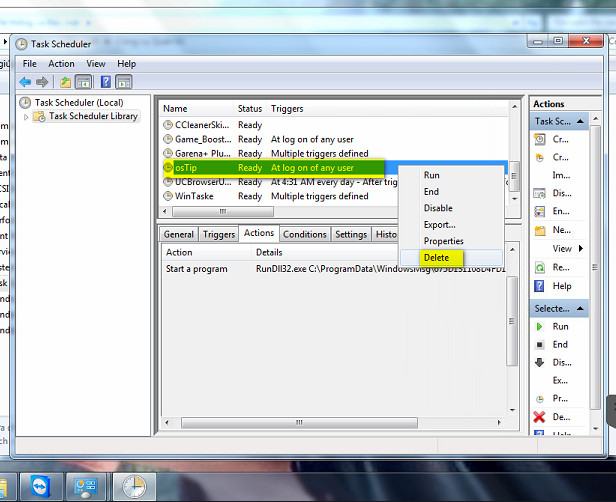Expand the Task Scheduler Library tree node
The height and width of the screenshot is (502, 616).
[27, 117]
